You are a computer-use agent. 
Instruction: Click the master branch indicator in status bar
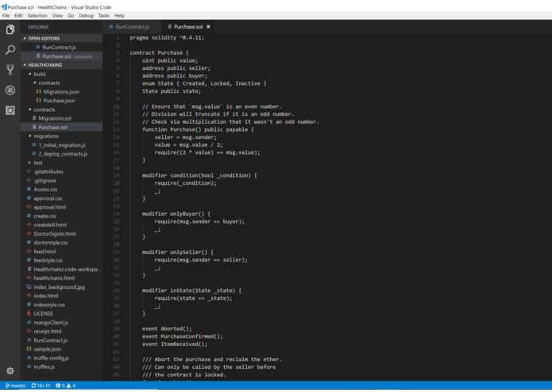tap(16, 386)
